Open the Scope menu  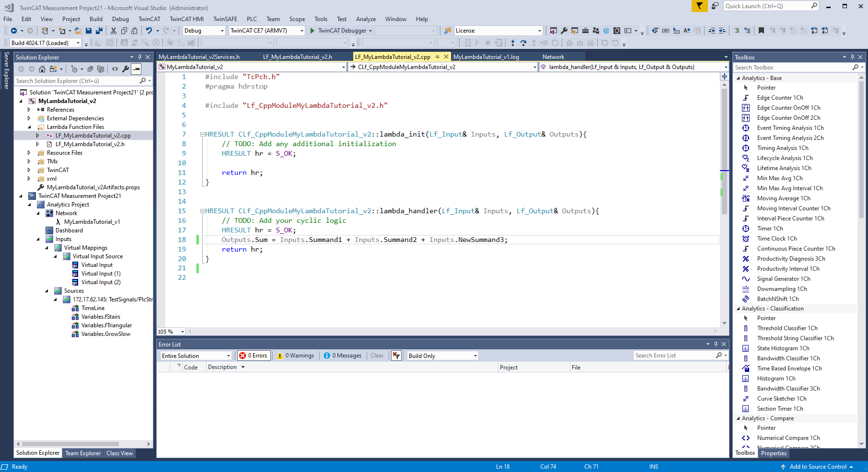pos(297,19)
